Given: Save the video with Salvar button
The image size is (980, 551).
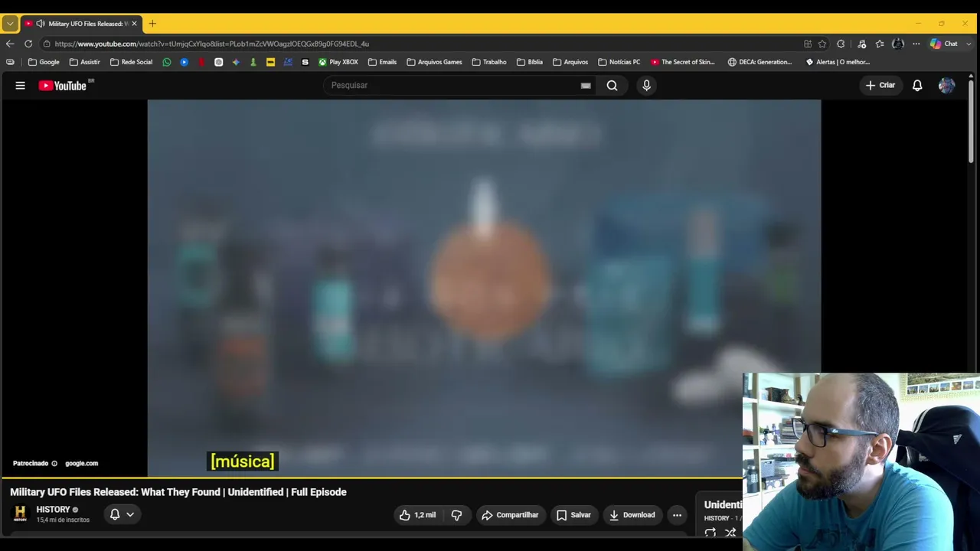Looking at the screenshot, I should [x=573, y=515].
